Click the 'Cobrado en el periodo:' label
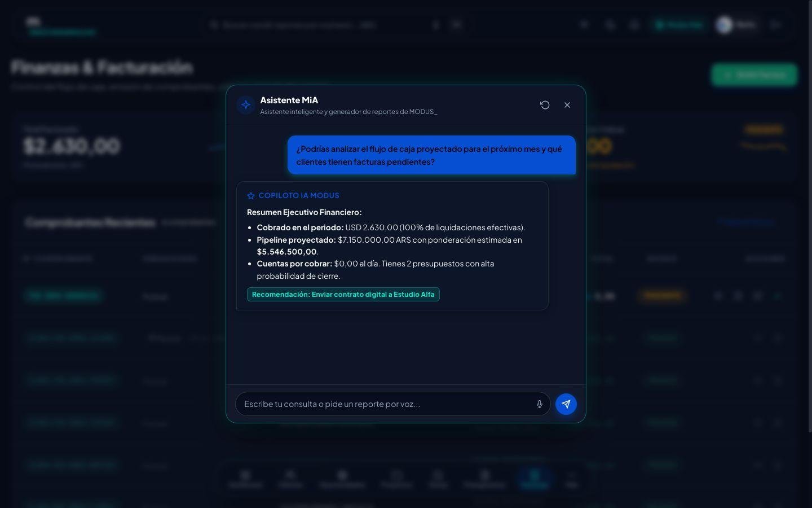812x508 pixels. click(x=300, y=227)
